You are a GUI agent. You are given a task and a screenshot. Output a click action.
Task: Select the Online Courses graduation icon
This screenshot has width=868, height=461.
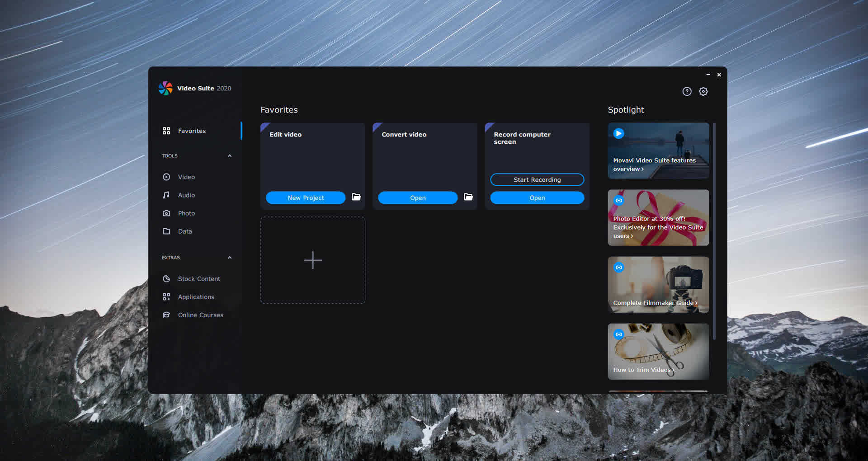coord(167,315)
